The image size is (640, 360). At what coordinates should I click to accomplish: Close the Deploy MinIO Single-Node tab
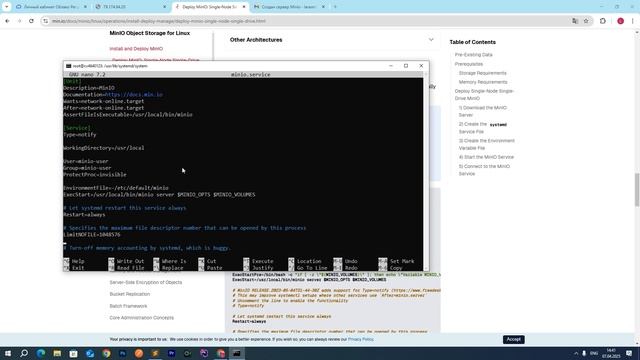coord(244,7)
